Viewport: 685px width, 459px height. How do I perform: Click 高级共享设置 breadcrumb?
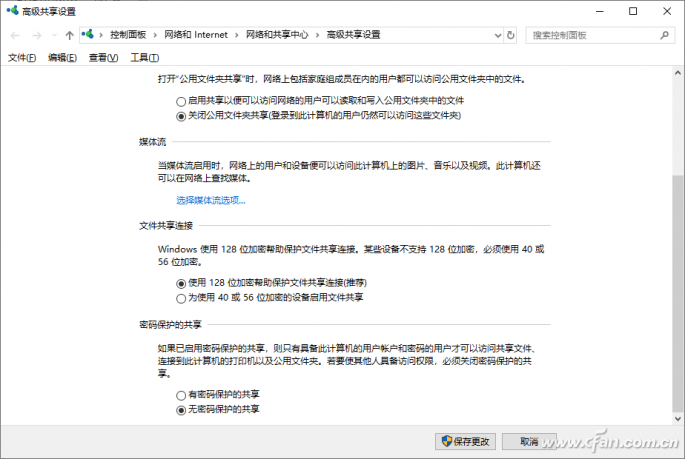(353, 35)
